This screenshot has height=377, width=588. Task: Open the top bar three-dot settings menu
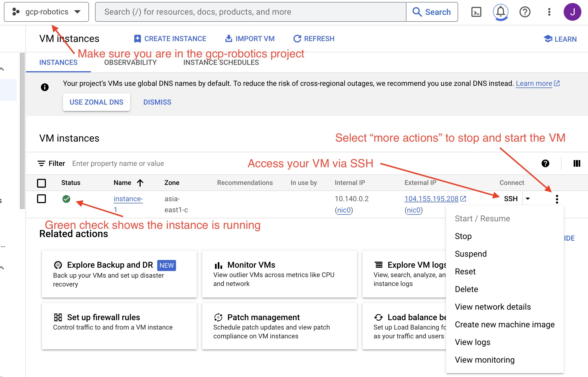pos(549,12)
